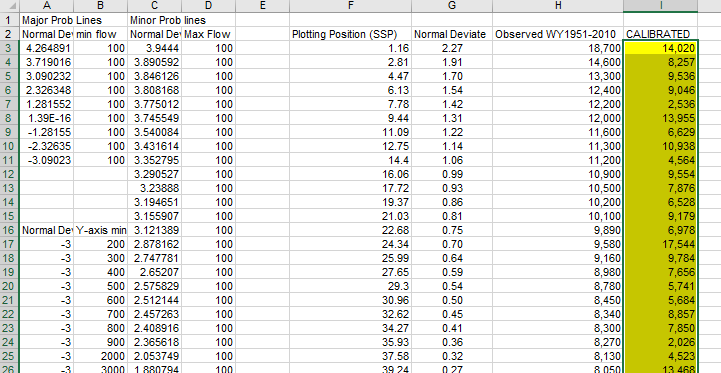Screen dimensions: 721x373
Task: Select cell containing 18,700
Action: click(x=558, y=48)
